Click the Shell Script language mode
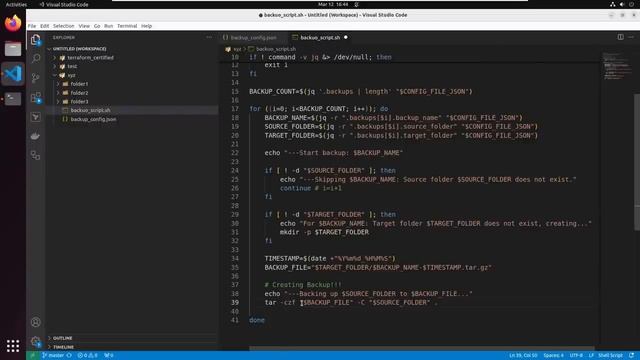The width and height of the screenshot is (640, 360). [611, 355]
